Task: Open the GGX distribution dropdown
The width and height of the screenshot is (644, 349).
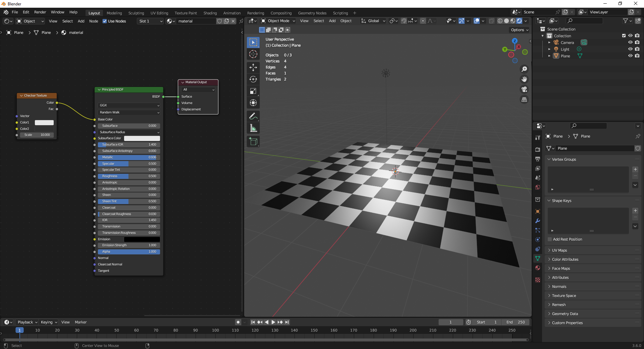Action: 129,105
